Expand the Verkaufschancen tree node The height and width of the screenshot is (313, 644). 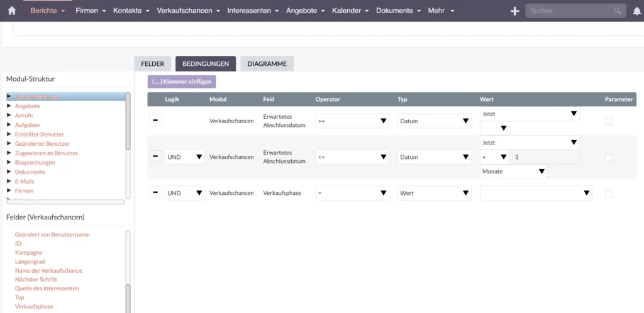9,96
